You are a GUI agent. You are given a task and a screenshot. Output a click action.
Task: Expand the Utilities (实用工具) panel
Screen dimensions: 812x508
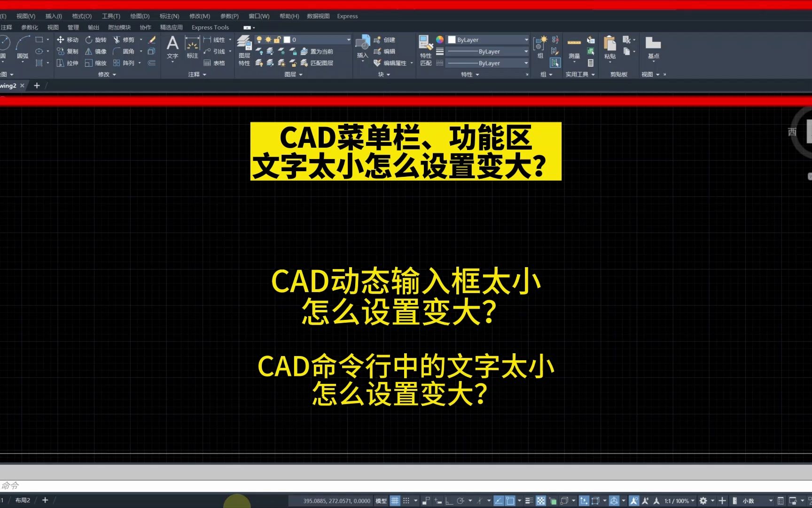coord(580,74)
